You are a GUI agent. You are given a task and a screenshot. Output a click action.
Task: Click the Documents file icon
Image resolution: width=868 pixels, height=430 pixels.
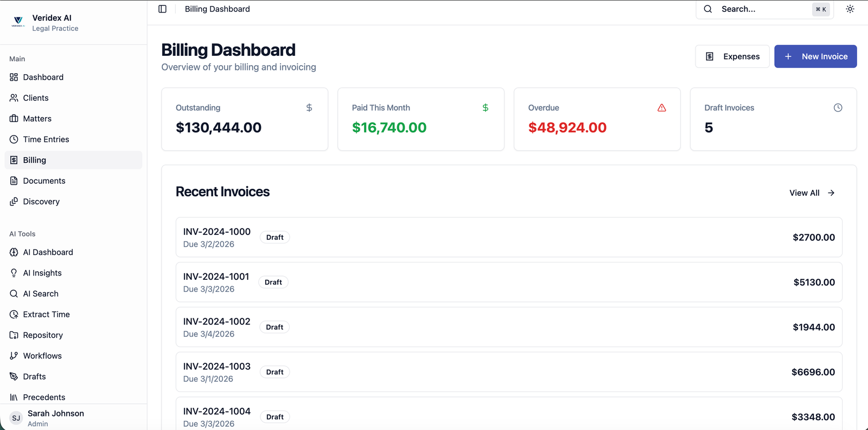(x=14, y=181)
